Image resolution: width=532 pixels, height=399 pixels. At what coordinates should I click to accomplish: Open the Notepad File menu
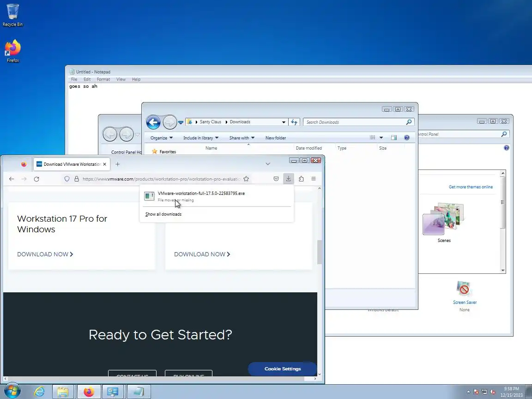point(74,79)
